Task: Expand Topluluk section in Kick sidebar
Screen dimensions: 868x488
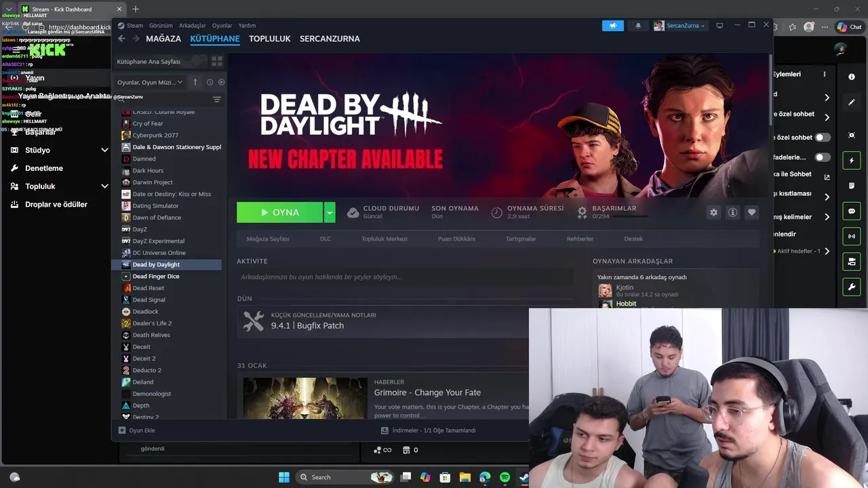Action: [x=59, y=186]
